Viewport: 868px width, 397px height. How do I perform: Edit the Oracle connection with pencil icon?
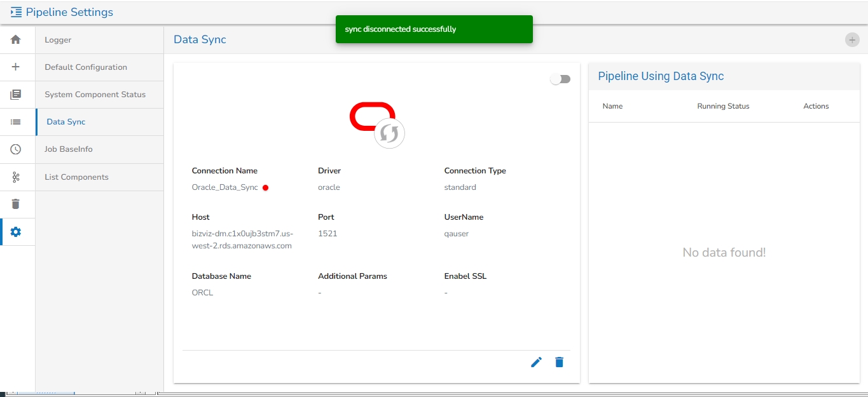point(537,362)
